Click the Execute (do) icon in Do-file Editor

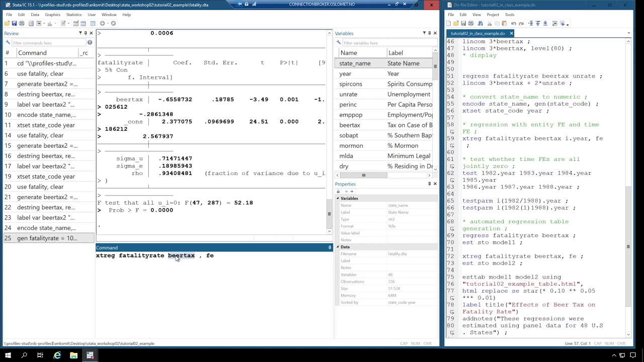[562, 23]
